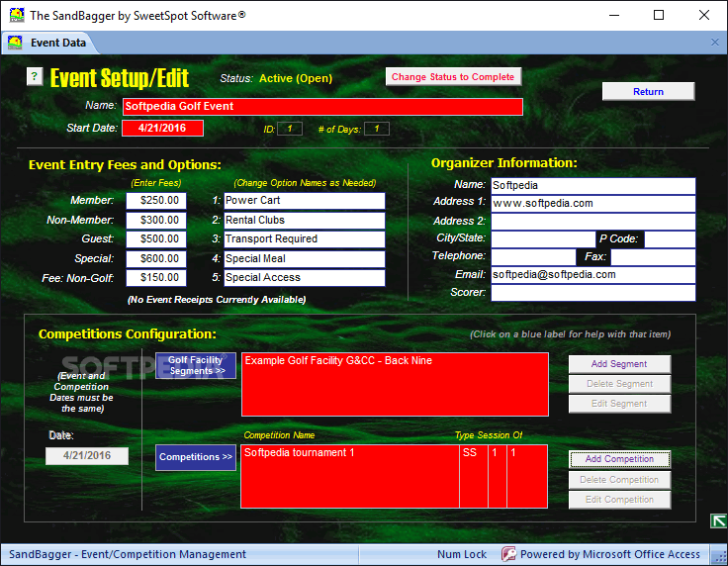Click Edit Competition button
The width and height of the screenshot is (728, 566).
pos(619,500)
